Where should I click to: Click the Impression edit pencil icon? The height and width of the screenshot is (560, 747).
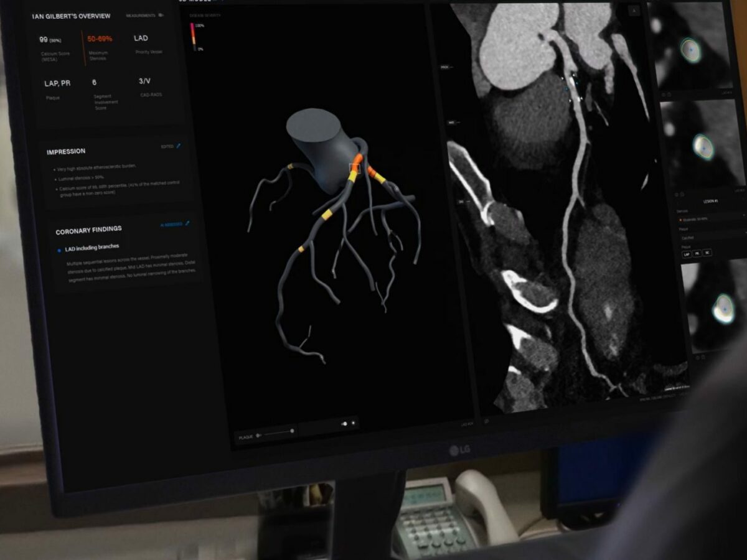(179, 146)
